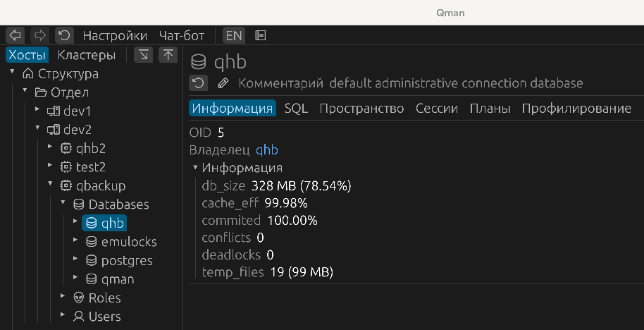This screenshot has height=330, width=644.
Task: Switch to the Кластеры view
Action: 86,55
